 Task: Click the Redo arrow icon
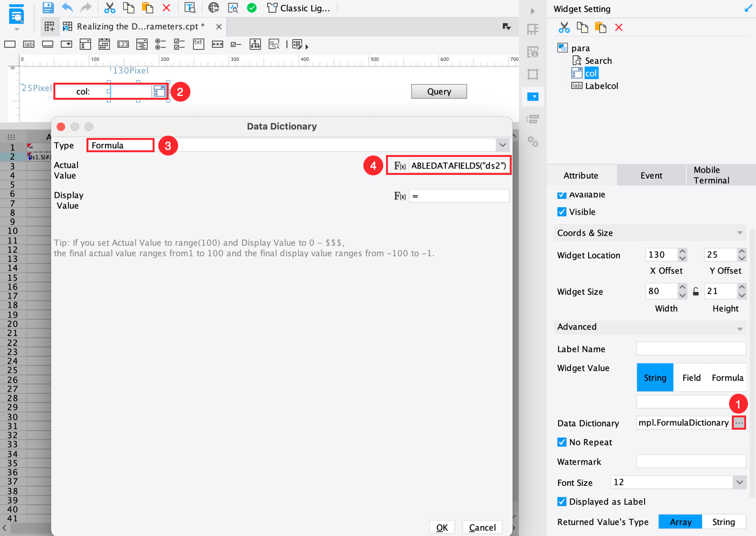click(86, 8)
